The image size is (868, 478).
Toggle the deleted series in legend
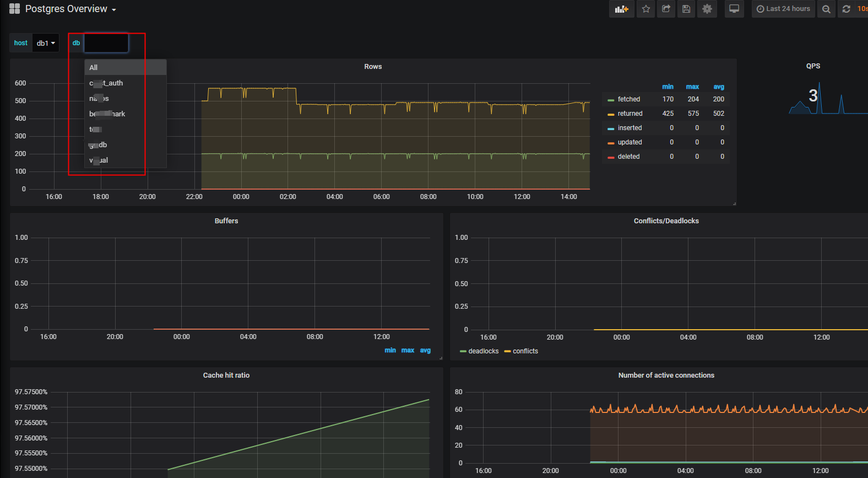(x=628, y=157)
